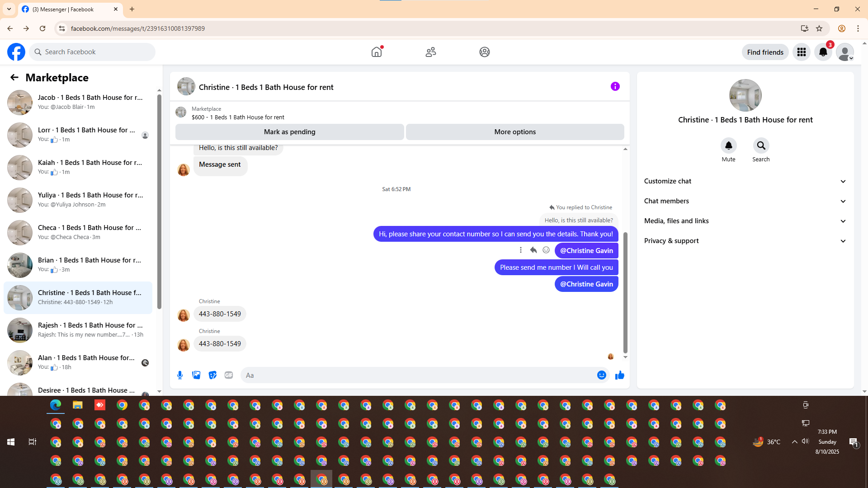
Task: Open the emoji picker in message box
Action: [601, 375]
